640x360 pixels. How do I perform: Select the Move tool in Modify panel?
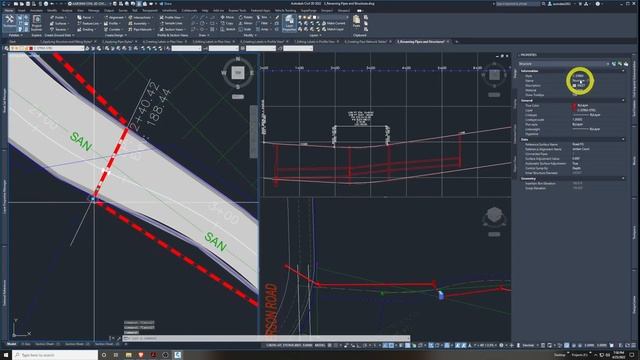(x=227, y=18)
